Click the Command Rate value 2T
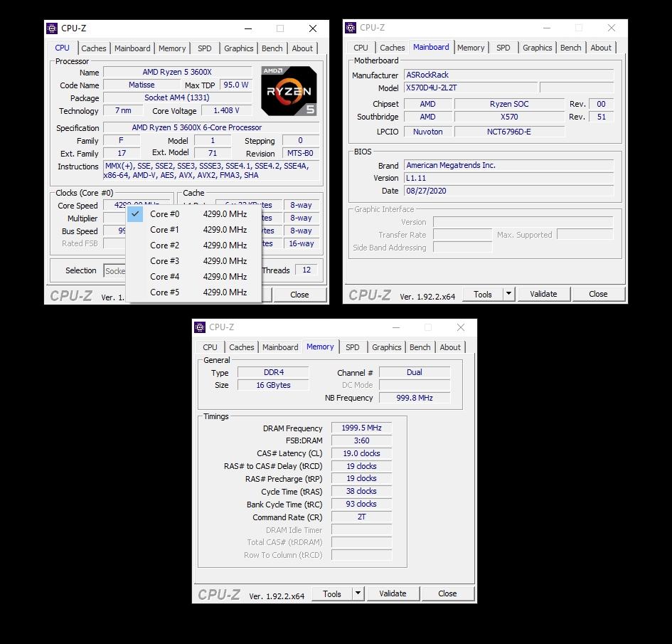The height and width of the screenshot is (644, 672). coord(362,517)
